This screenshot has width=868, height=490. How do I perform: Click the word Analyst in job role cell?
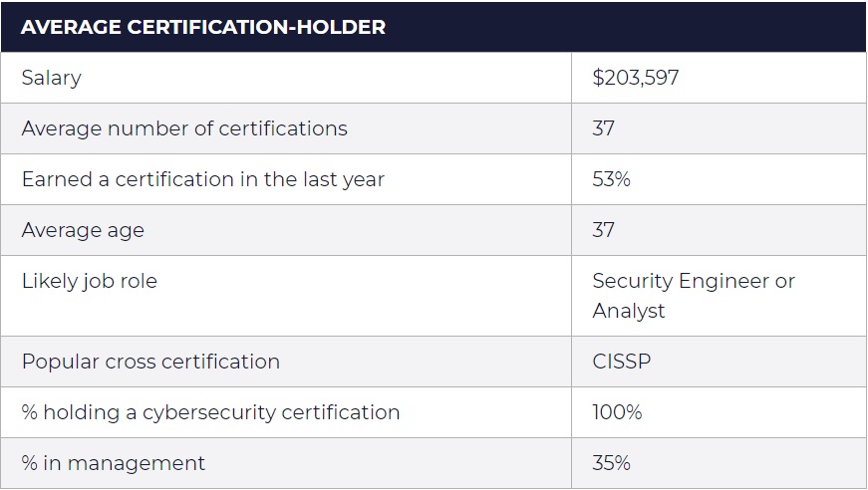pyautogui.click(x=628, y=312)
